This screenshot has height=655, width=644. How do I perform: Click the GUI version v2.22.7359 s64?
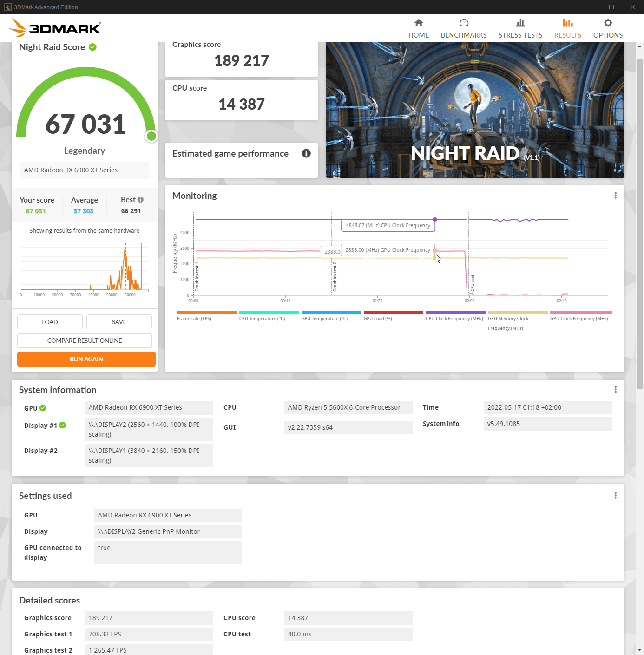click(348, 427)
